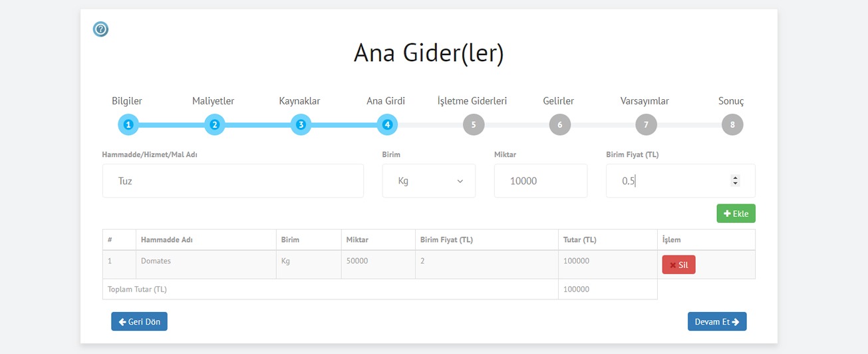The image size is (868, 354).
Task: Click the Miktar quantity field
Action: click(541, 181)
